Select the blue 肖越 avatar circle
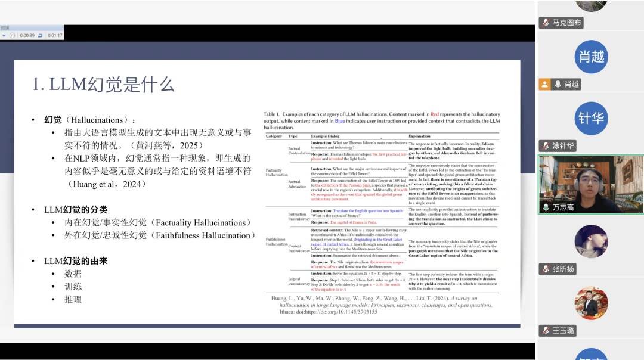This screenshot has height=360, width=644. (591, 57)
